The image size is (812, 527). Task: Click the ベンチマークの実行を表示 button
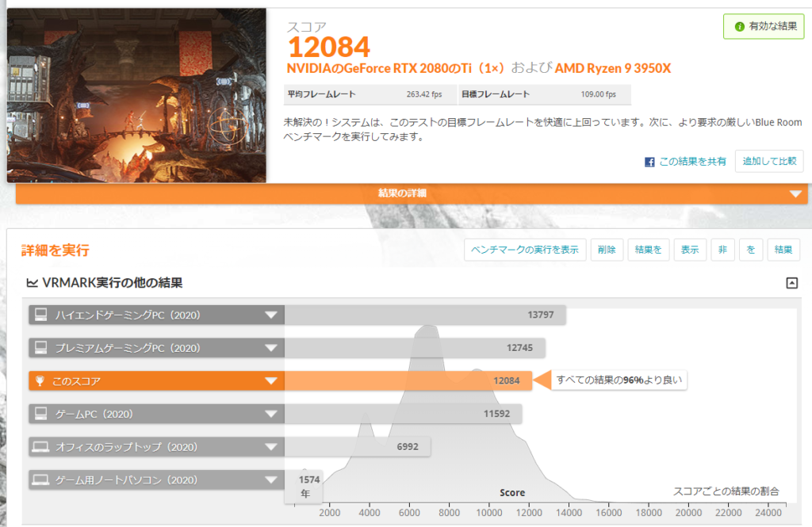pos(525,250)
